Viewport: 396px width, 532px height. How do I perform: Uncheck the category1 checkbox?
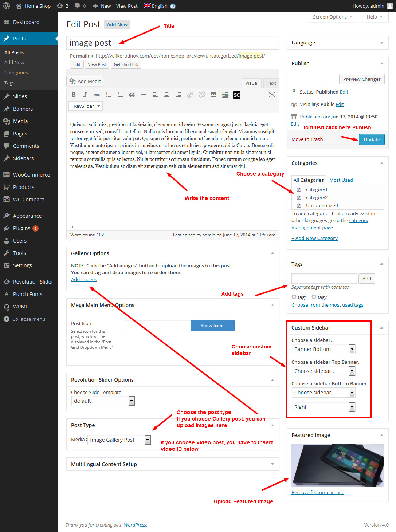coord(299,189)
